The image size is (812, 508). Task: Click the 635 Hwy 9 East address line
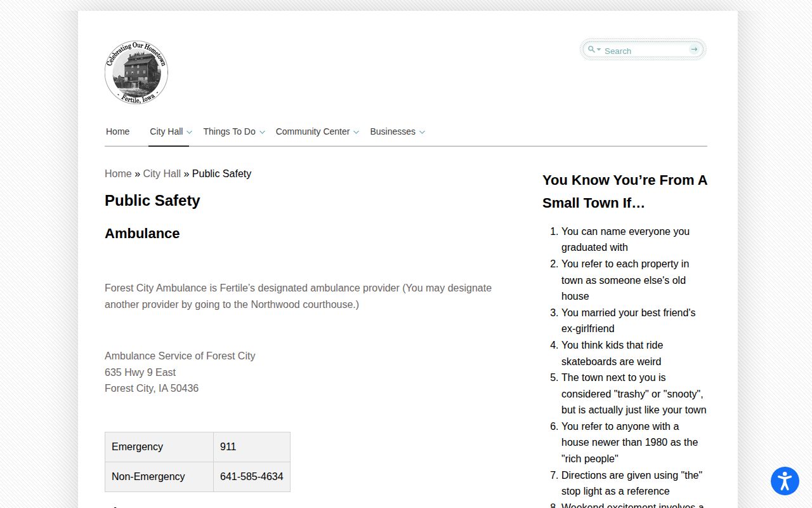140,372
